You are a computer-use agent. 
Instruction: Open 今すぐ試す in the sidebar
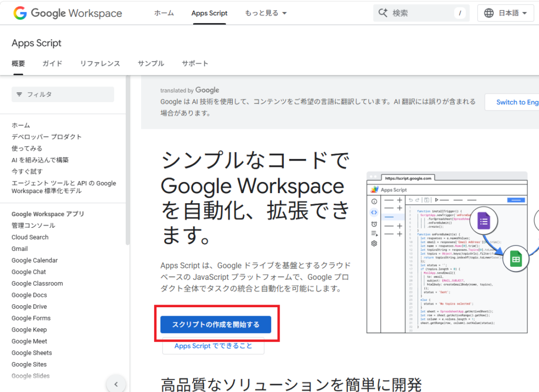(27, 172)
